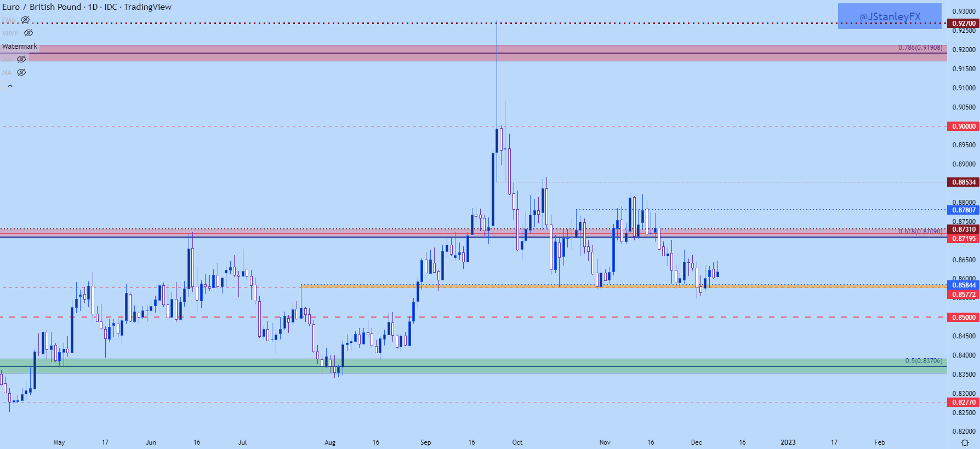Screen dimensions: 980x449
Task: Open chart settings gear on the time axis
Action: [965, 442]
